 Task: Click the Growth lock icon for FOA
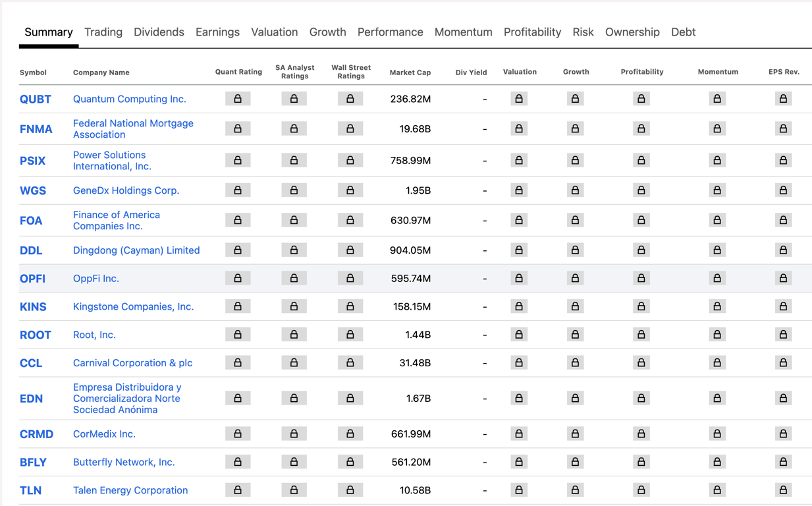pos(575,220)
